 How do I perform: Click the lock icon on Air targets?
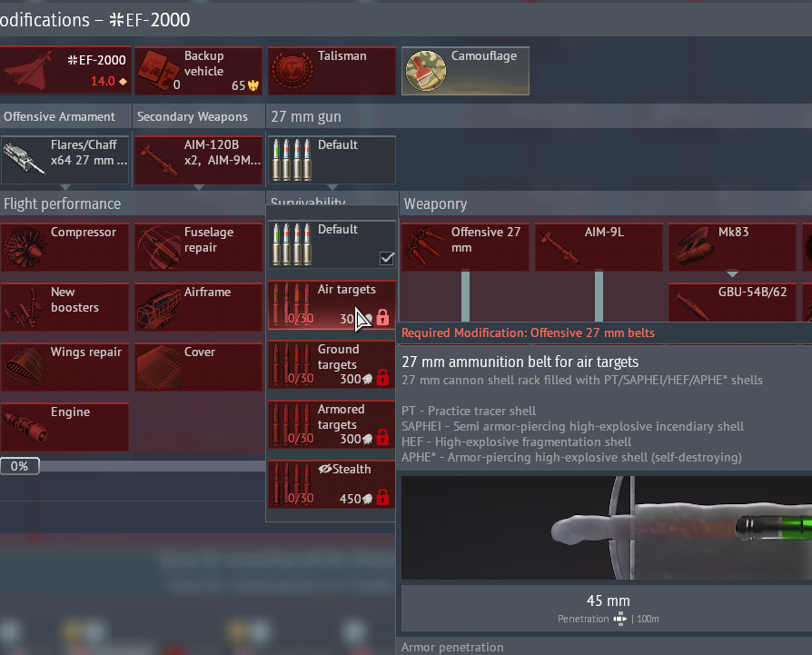[x=382, y=317]
